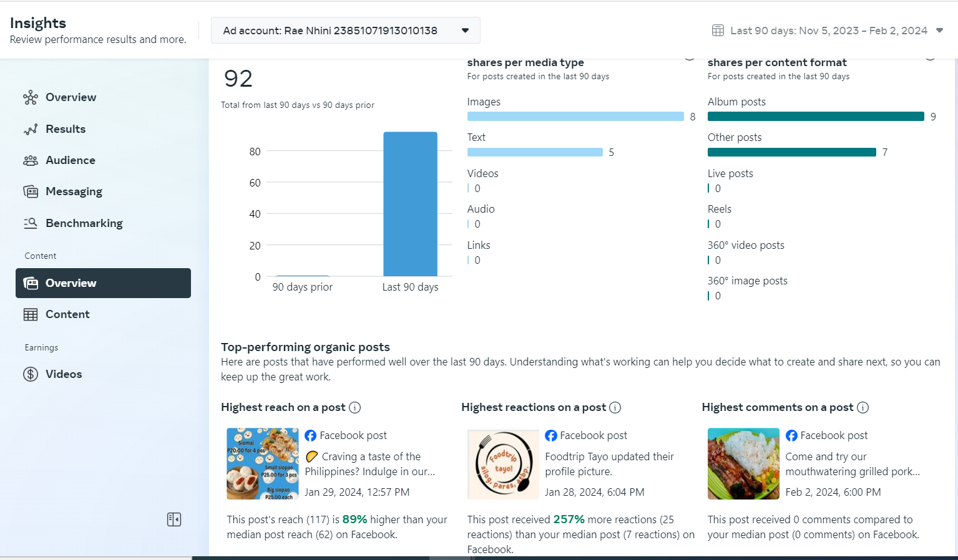Click the Audience people icon
This screenshot has height=560, width=958.
pyautogui.click(x=31, y=160)
